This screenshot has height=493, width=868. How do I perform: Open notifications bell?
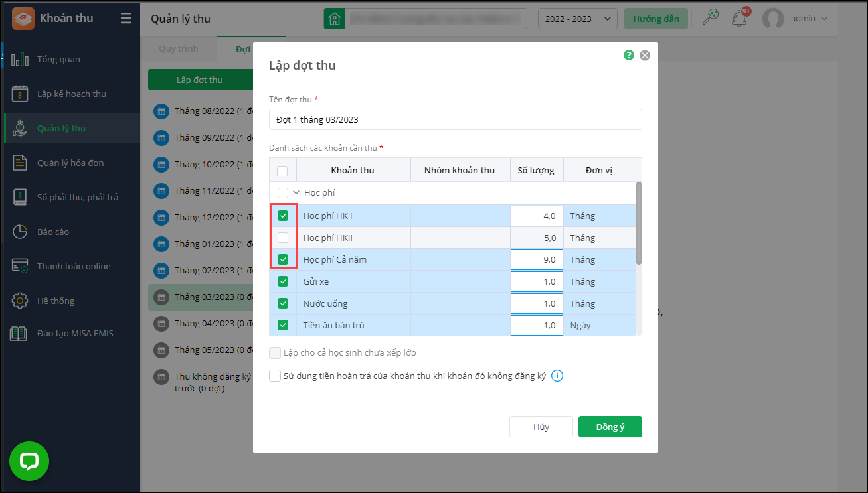(x=739, y=18)
